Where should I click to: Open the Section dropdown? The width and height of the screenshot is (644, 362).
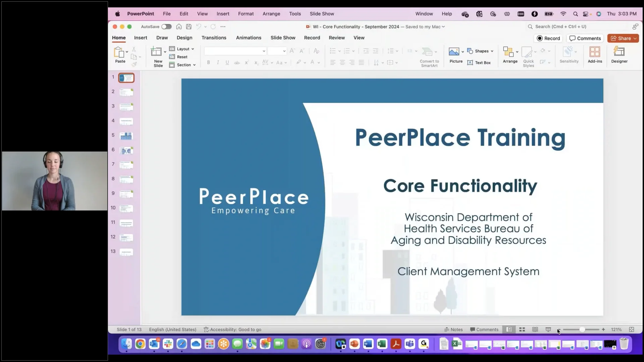point(183,65)
